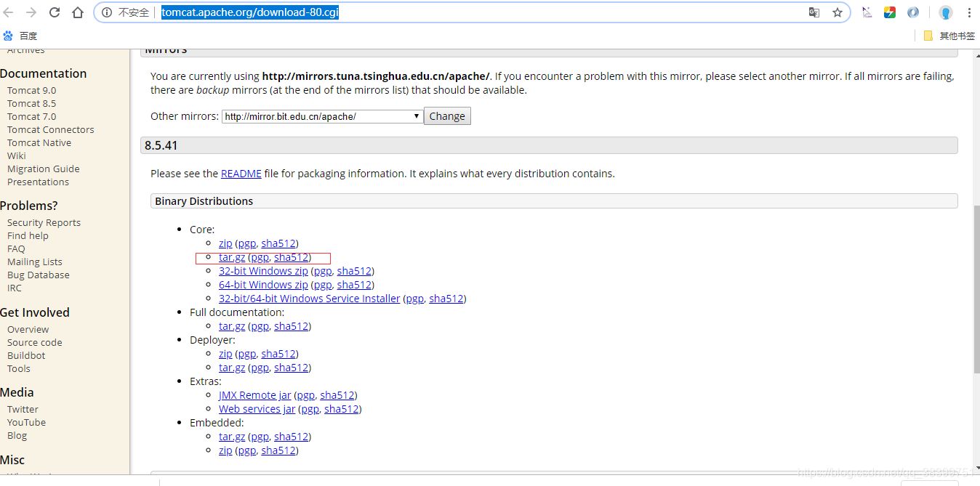Open Full documentation tar.gz link
Viewport: 980px width, 486px height.
click(232, 326)
